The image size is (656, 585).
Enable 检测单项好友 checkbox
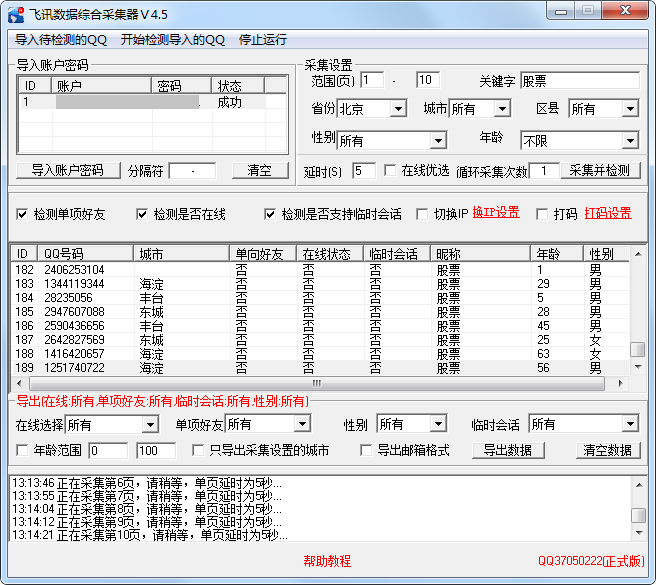23,214
